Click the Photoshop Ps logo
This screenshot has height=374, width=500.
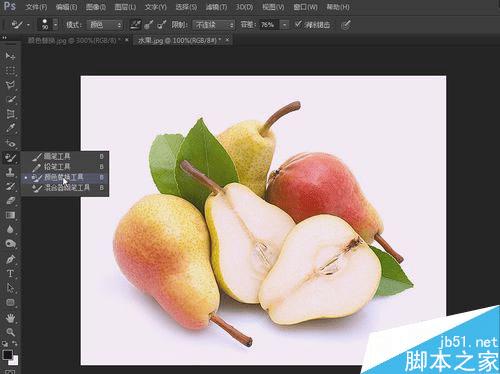pos(10,6)
